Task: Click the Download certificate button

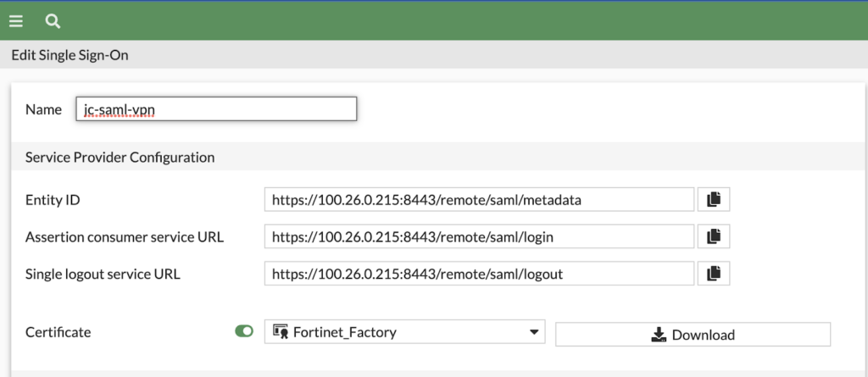Action: (693, 335)
